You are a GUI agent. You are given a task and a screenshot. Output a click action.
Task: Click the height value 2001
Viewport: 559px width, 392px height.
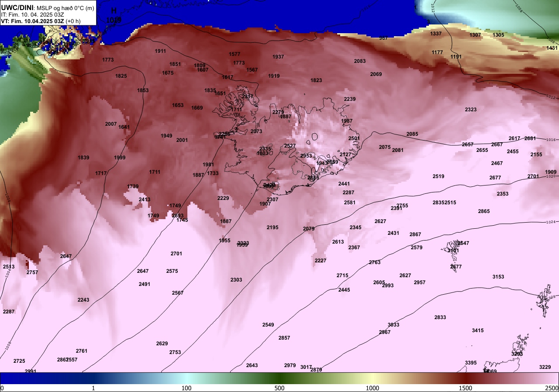182,140
